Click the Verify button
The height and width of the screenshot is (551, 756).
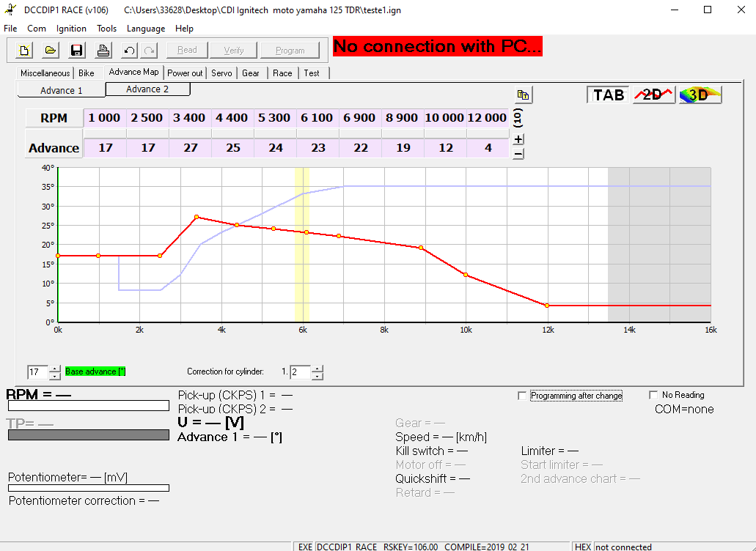pyautogui.click(x=234, y=50)
